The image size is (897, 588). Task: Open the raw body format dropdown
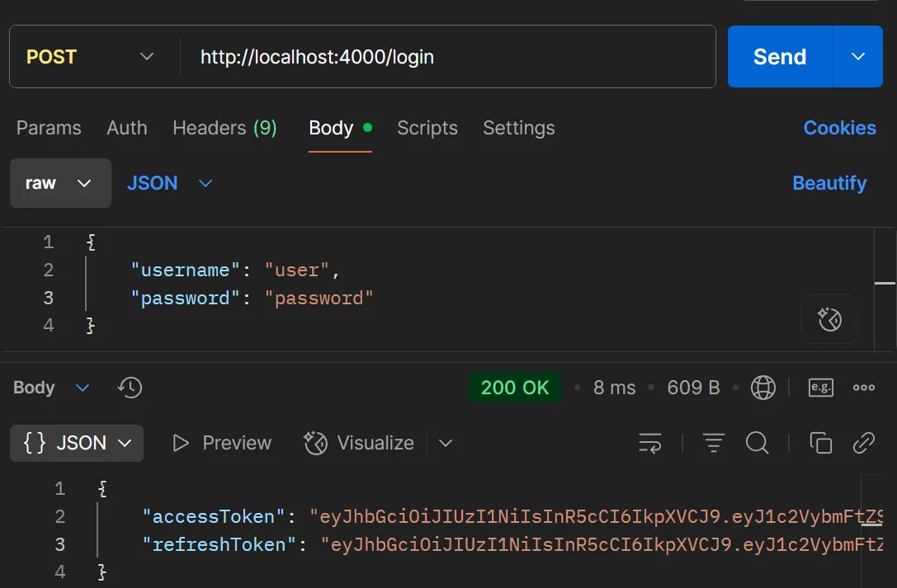click(x=60, y=183)
